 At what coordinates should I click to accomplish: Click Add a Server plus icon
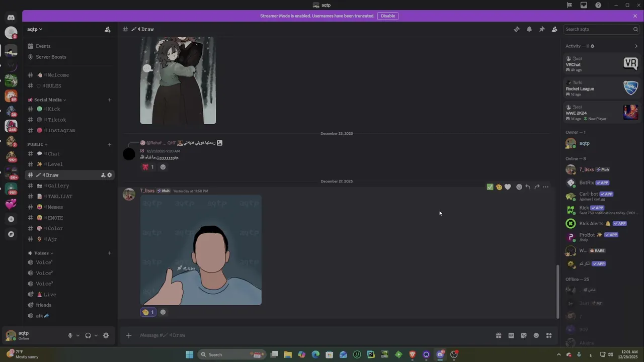pyautogui.click(x=11, y=219)
